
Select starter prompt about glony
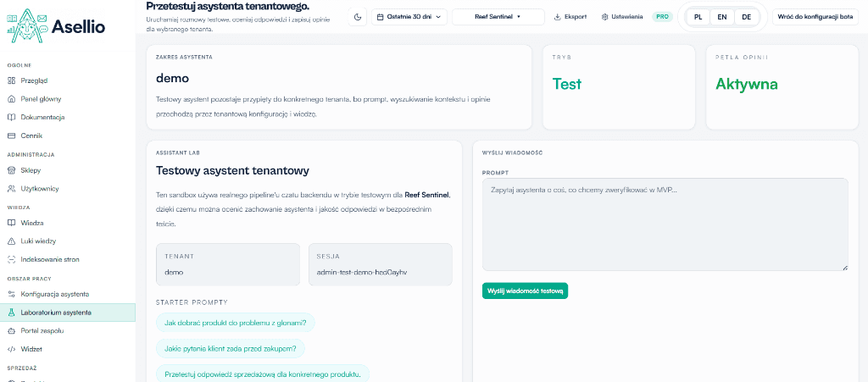click(x=236, y=322)
